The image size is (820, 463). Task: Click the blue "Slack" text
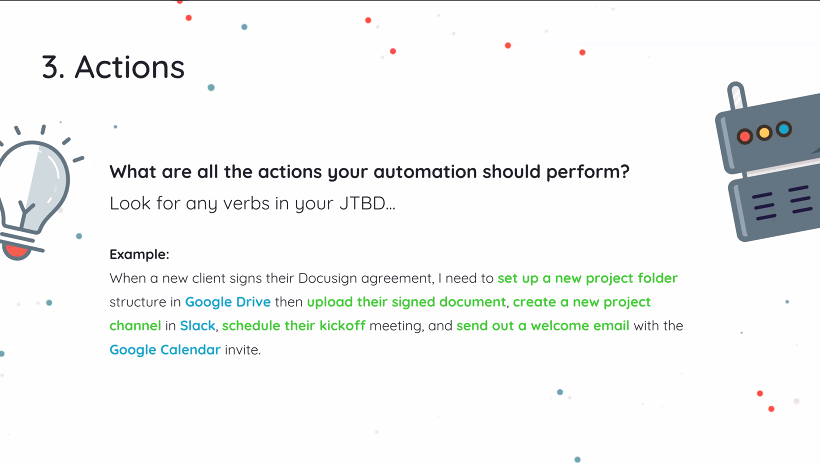click(x=198, y=326)
